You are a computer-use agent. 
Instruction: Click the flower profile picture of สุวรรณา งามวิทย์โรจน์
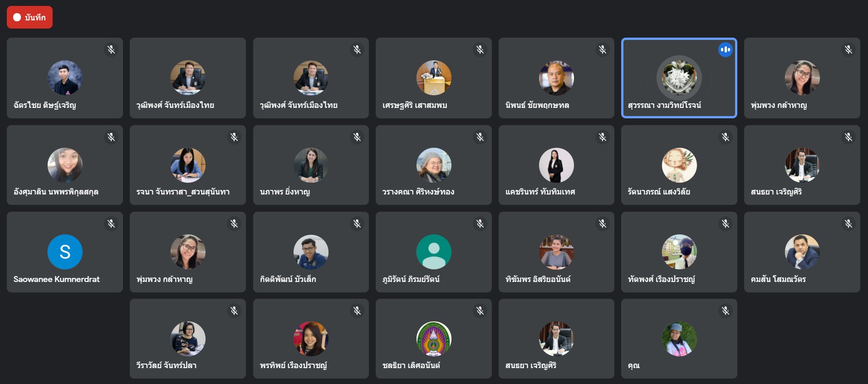pyautogui.click(x=679, y=78)
